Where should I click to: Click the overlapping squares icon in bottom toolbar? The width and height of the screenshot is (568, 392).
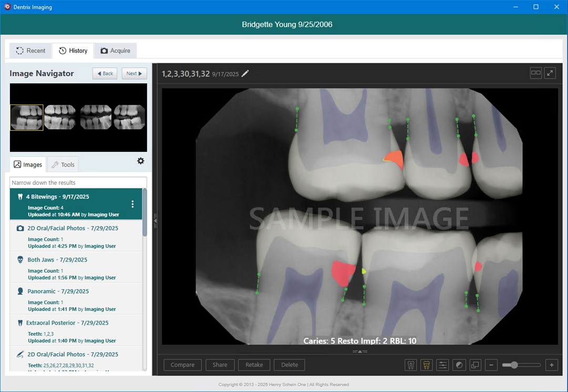[x=475, y=365]
